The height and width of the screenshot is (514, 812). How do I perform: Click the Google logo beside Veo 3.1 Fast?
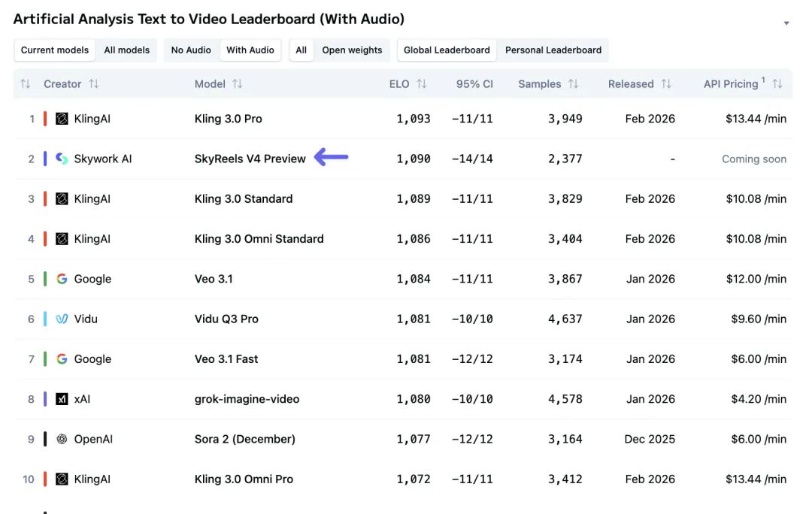[62, 359]
